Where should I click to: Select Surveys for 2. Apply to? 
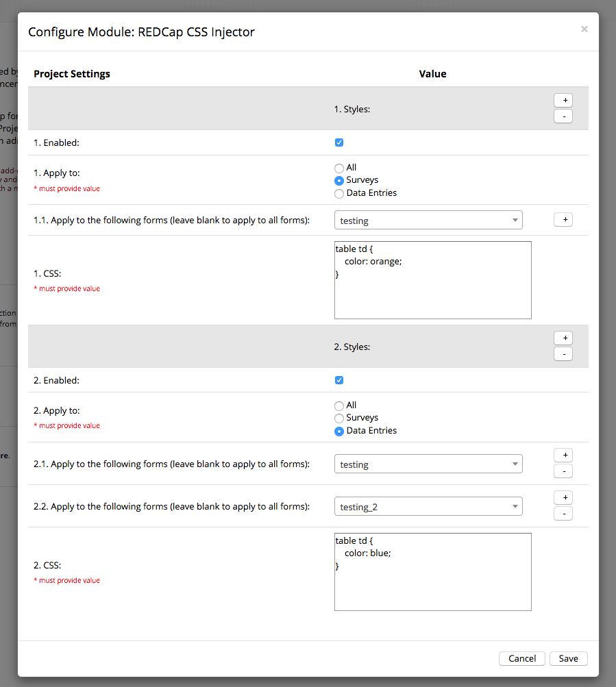[339, 418]
